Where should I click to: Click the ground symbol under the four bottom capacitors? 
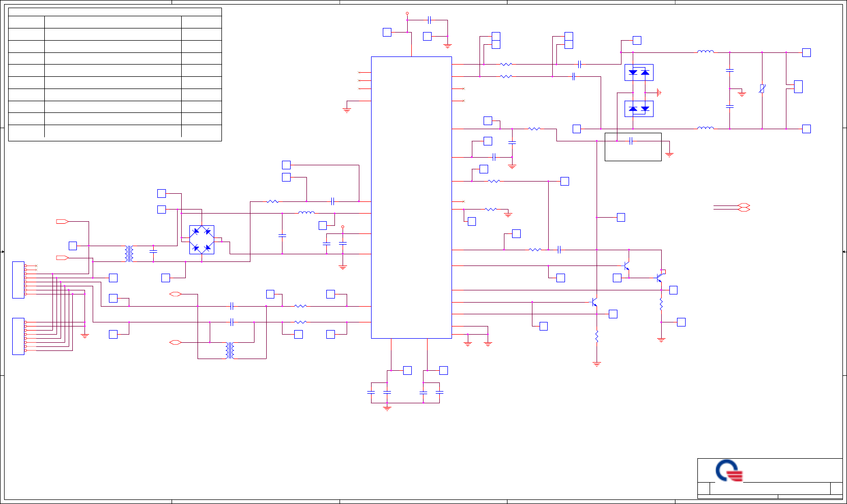tap(387, 408)
